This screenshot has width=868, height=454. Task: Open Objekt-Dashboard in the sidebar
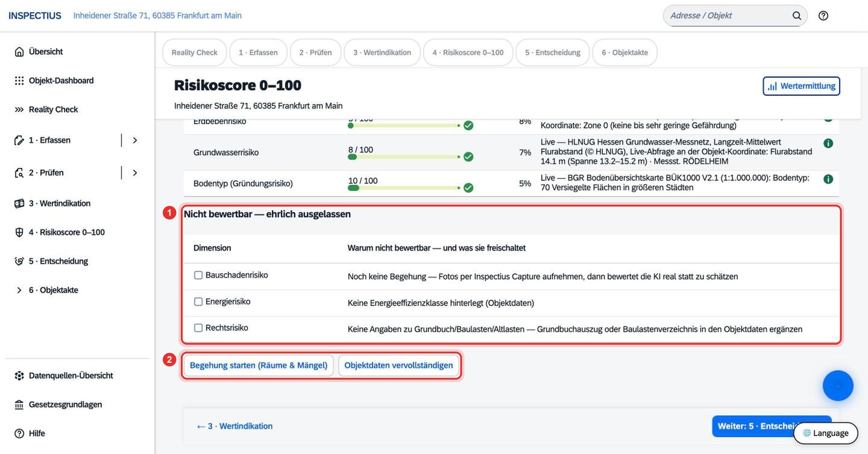(61, 81)
